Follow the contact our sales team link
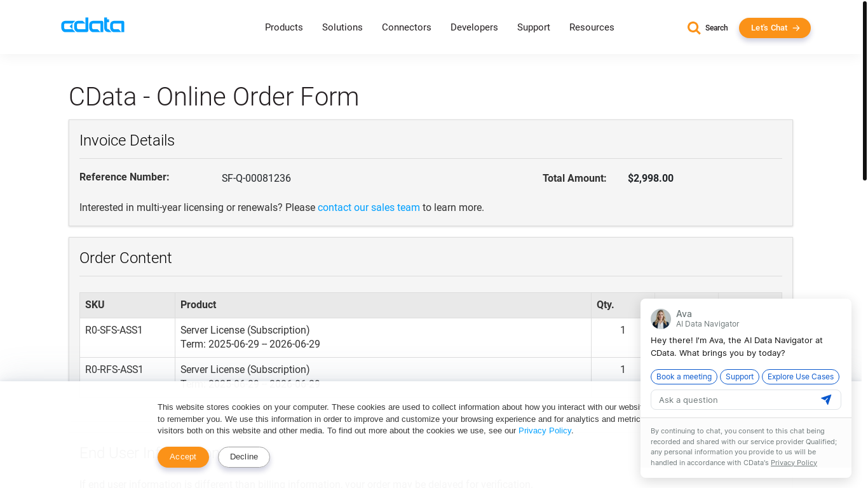This screenshot has width=868, height=488. [369, 207]
